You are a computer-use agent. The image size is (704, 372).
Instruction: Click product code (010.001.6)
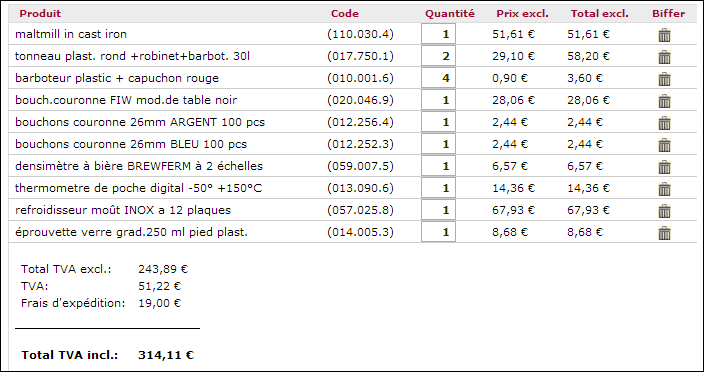(361, 78)
